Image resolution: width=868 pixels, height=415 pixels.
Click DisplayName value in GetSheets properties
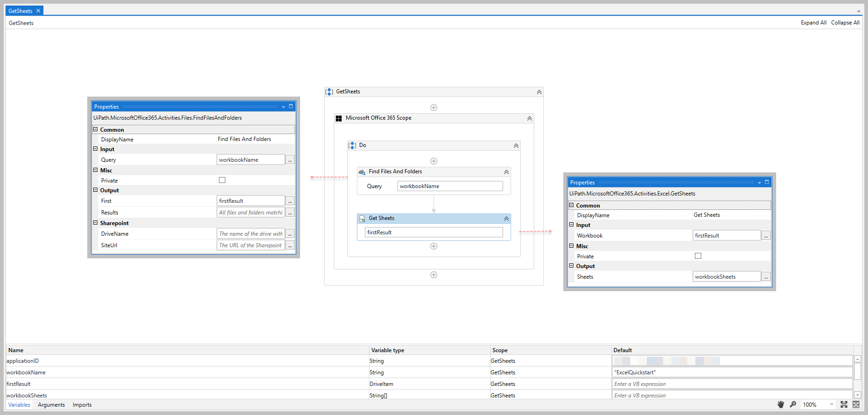pyautogui.click(x=707, y=215)
